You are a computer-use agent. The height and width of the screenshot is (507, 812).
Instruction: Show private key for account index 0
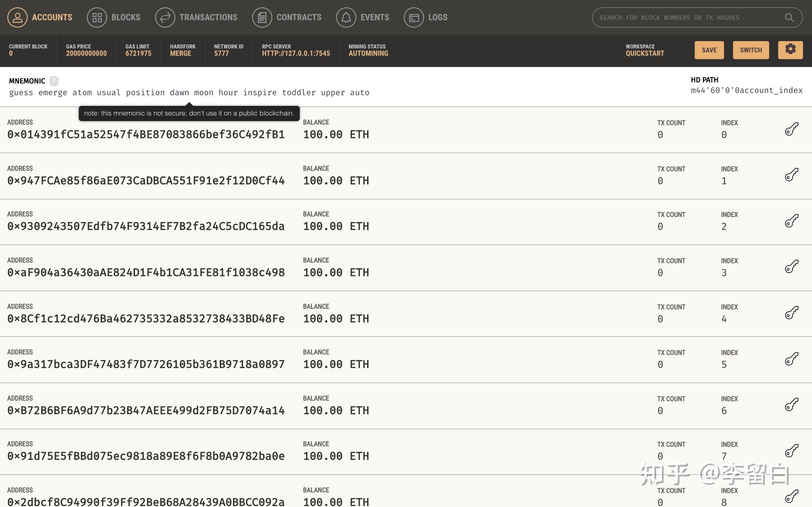tap(791, 129)
